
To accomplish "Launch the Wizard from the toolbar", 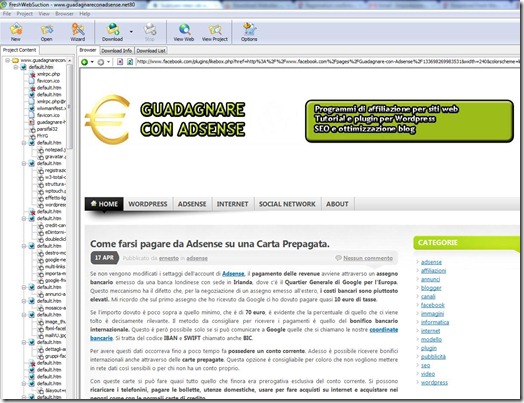I will pos(78,32).
